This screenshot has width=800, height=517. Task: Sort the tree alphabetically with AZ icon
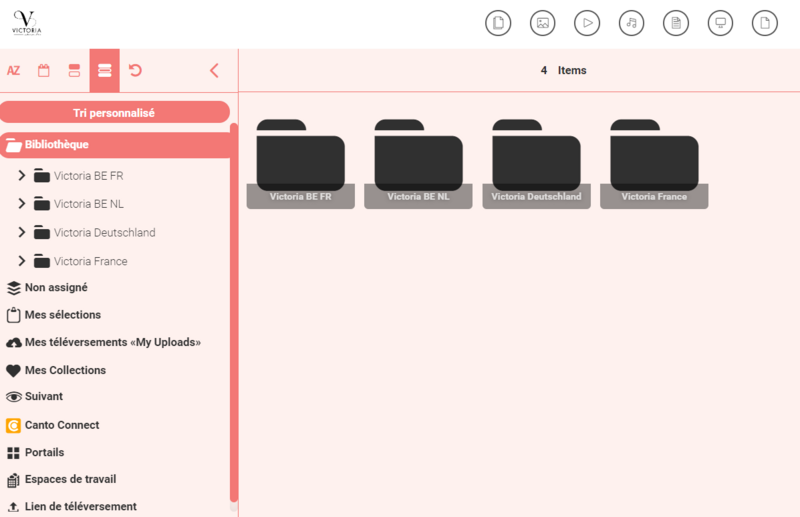(x=14, y=71)
